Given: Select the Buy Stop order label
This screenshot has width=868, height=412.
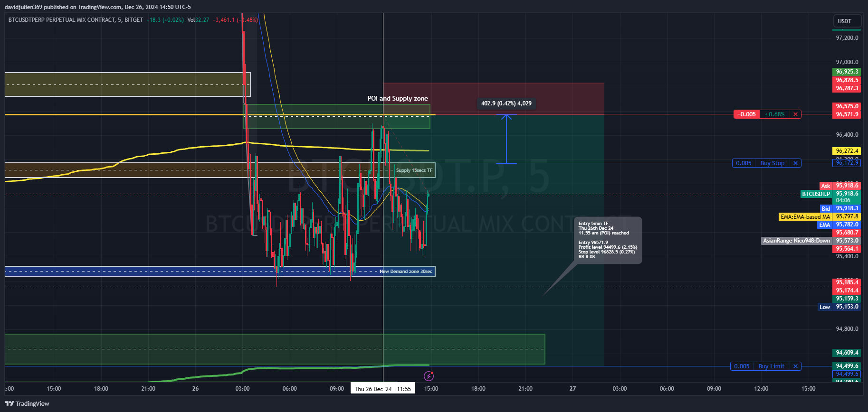Looking at the screenshot, I should (772, 163).
